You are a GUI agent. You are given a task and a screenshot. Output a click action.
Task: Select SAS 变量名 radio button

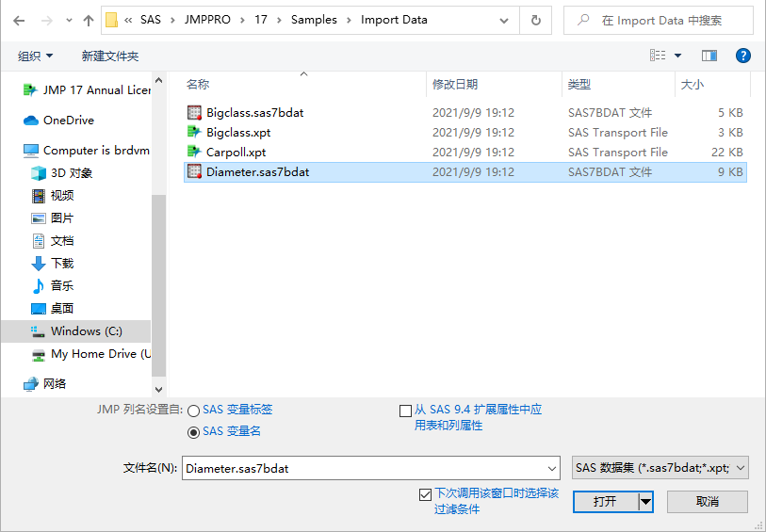[193, 432]
